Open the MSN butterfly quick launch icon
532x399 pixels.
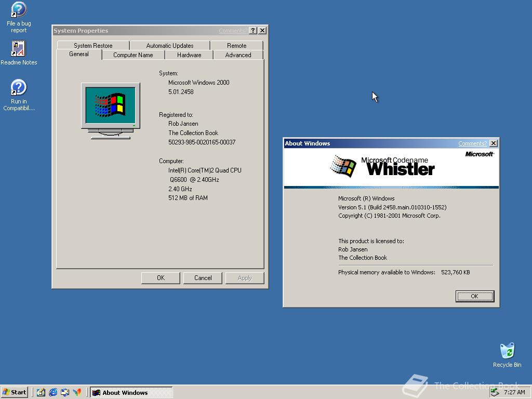[77, 392]
